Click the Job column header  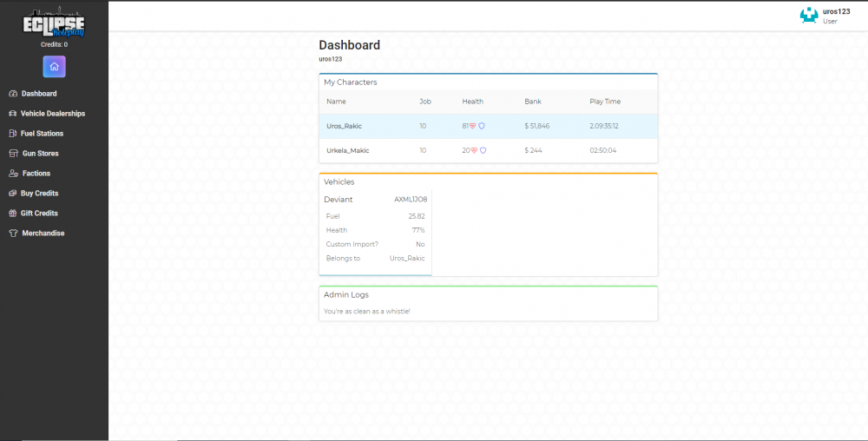pos(425,102)
